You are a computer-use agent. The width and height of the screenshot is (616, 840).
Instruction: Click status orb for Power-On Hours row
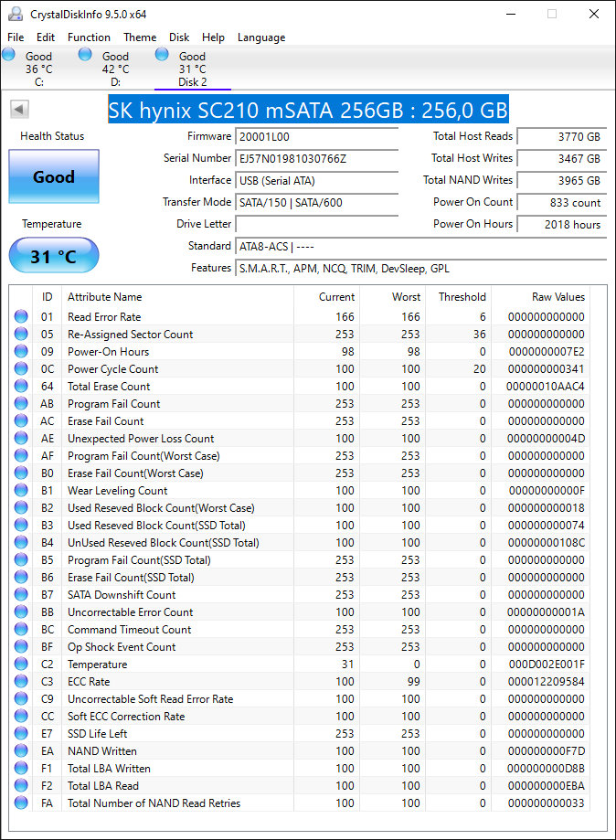[x=21, y=351]
